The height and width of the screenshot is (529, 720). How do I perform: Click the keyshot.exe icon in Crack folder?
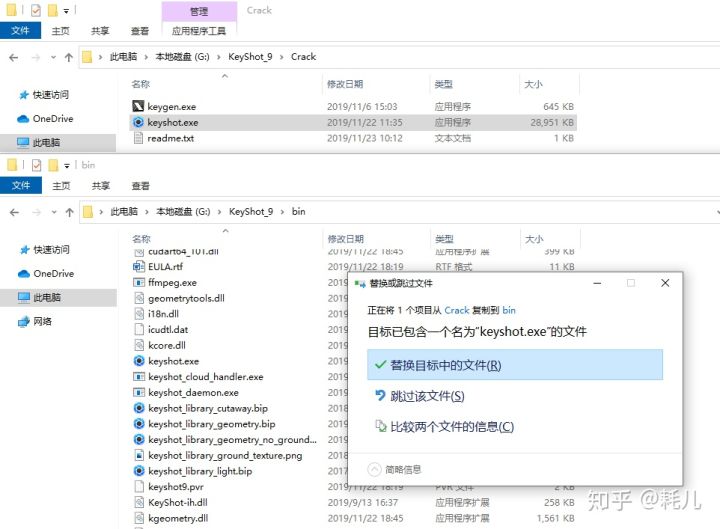138,122
